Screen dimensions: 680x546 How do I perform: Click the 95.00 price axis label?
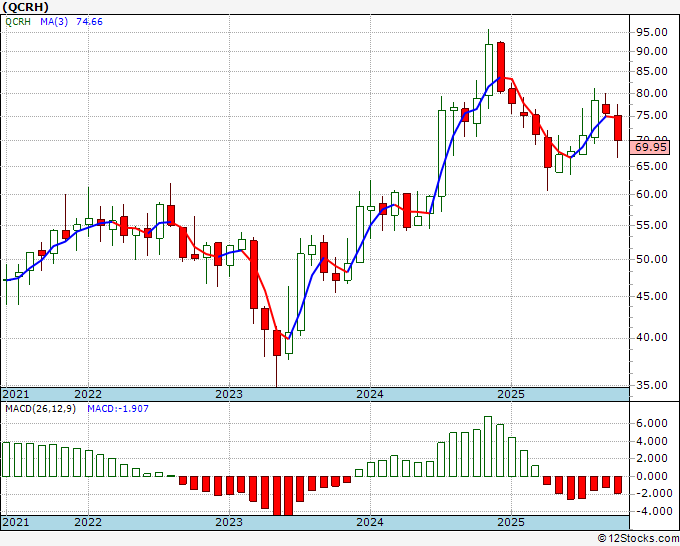tap(651, 30)
